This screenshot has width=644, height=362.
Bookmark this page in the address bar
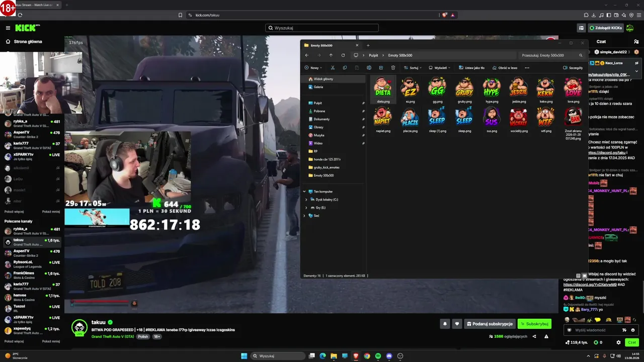[180, 15]
